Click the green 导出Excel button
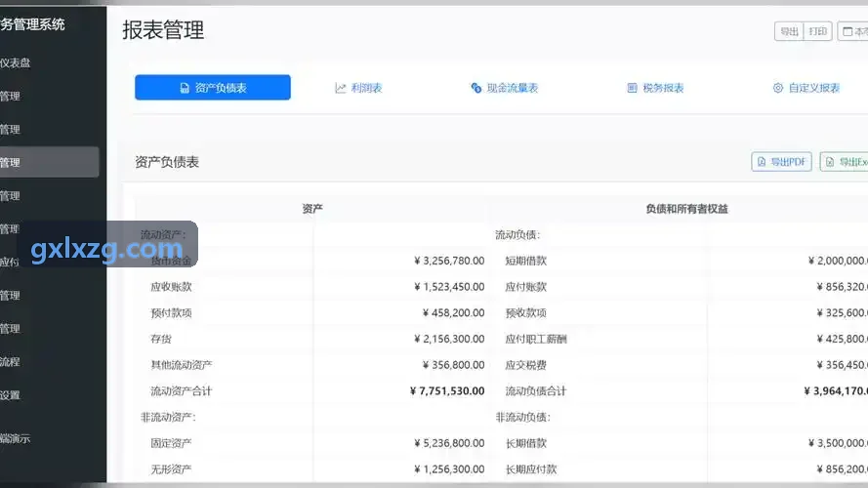 point(845,162)
